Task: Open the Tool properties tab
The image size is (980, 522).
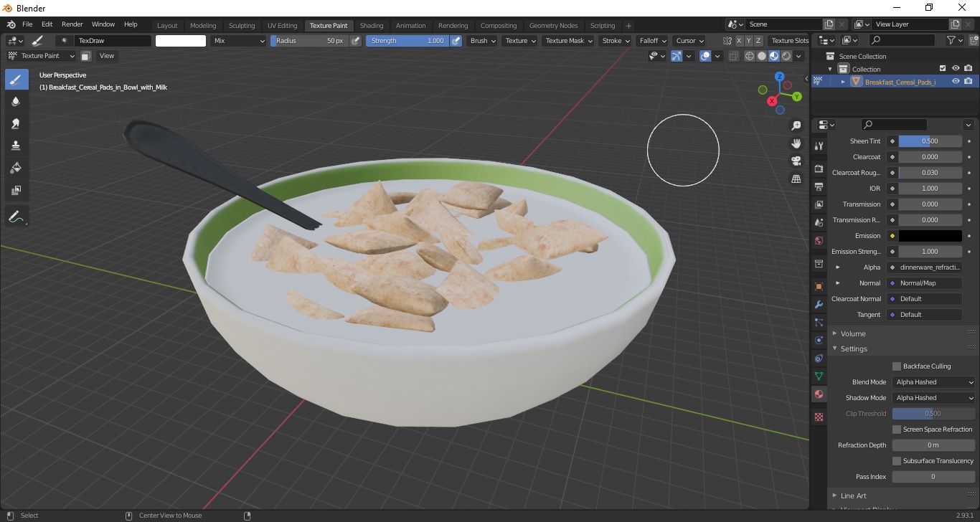Action: [x=819, y=146]
